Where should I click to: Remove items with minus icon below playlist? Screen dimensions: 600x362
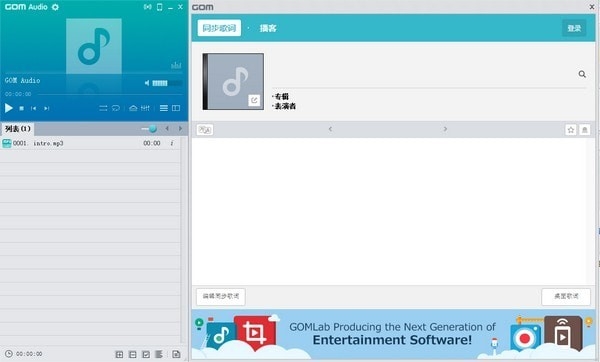[132, 354]
